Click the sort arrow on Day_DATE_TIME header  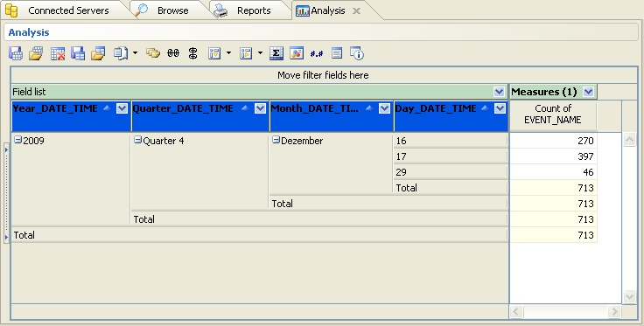coord(485,108)
